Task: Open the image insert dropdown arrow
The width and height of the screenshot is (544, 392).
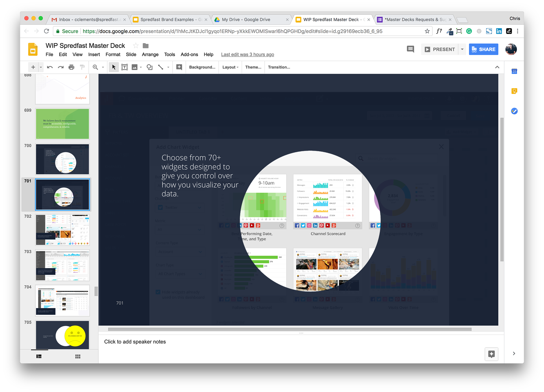Action: click(141, 67)
